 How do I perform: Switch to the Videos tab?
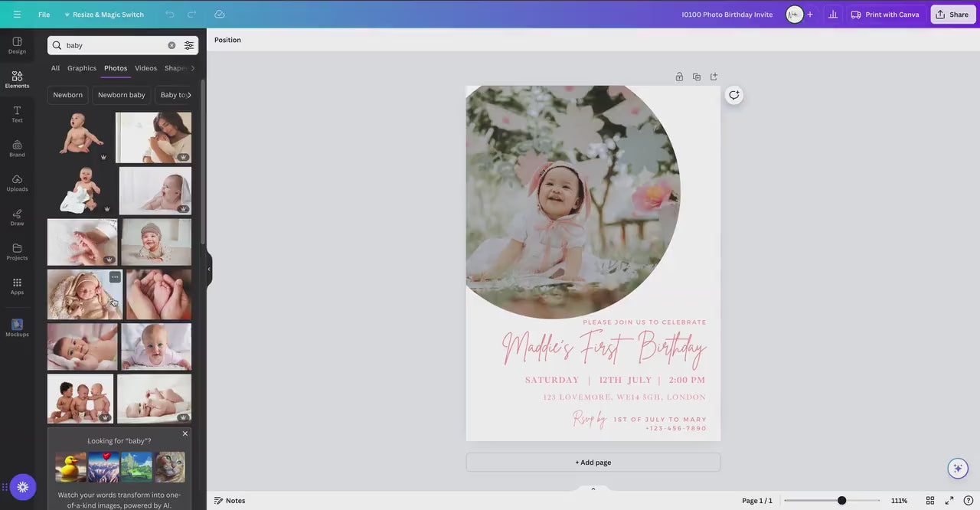pyautogui.click(x=145, y=68)
